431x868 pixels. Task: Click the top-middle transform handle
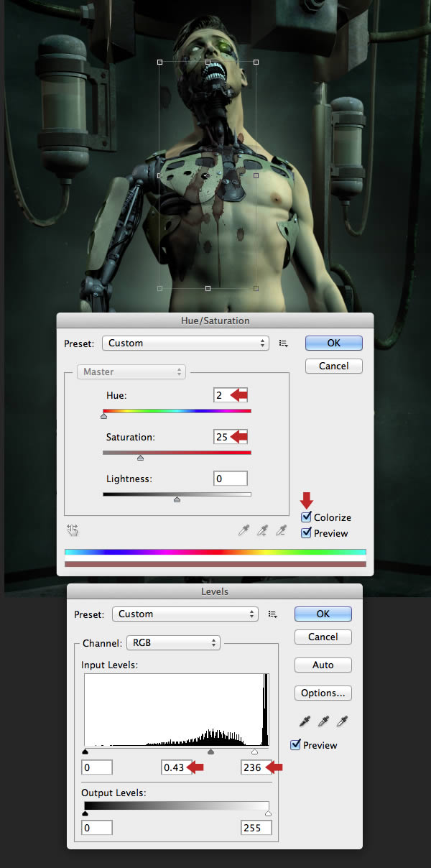(x=208, y=62)
